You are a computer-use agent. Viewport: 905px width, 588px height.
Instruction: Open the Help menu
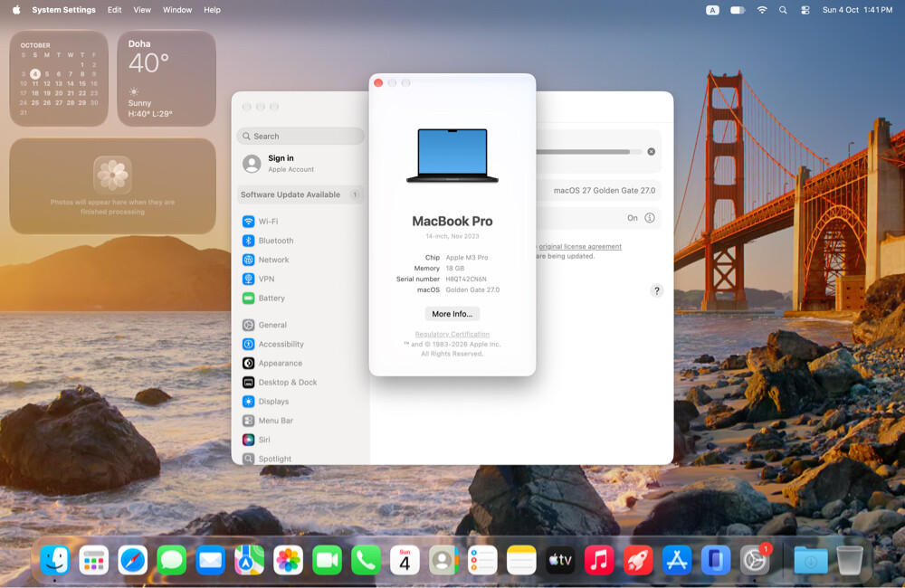(x=212, y=10)
